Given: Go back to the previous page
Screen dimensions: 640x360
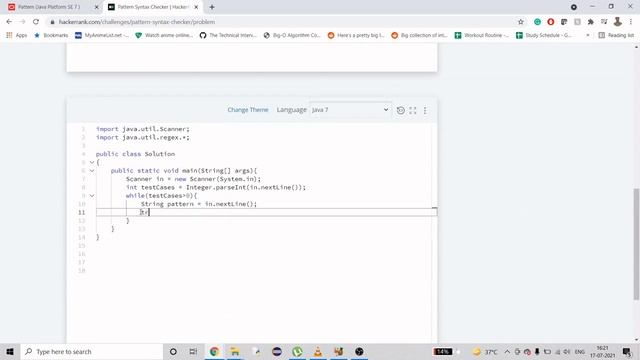Looking at the screenshot, I should click(9, 22).
